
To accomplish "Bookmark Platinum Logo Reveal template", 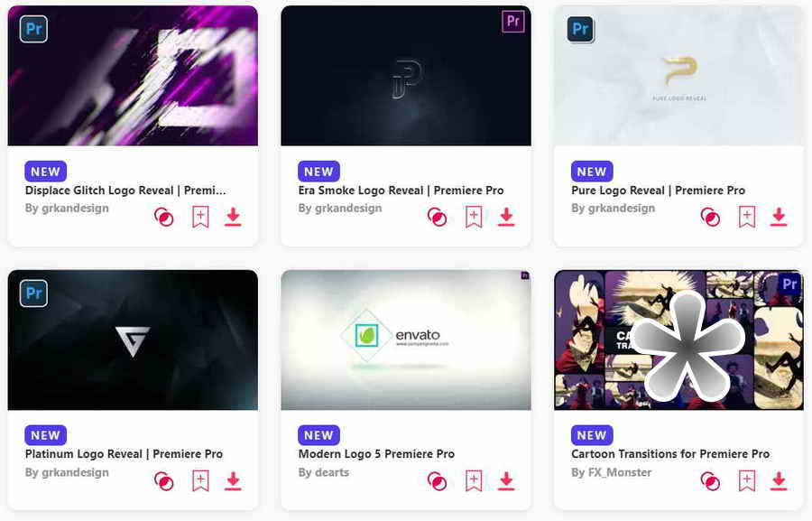I will pyautogui.click(x=200, y=481).
